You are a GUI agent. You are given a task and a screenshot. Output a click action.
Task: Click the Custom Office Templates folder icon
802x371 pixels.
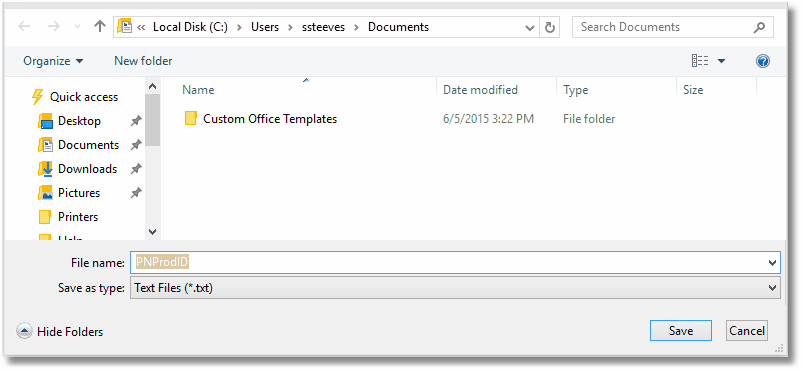point(191,119)
